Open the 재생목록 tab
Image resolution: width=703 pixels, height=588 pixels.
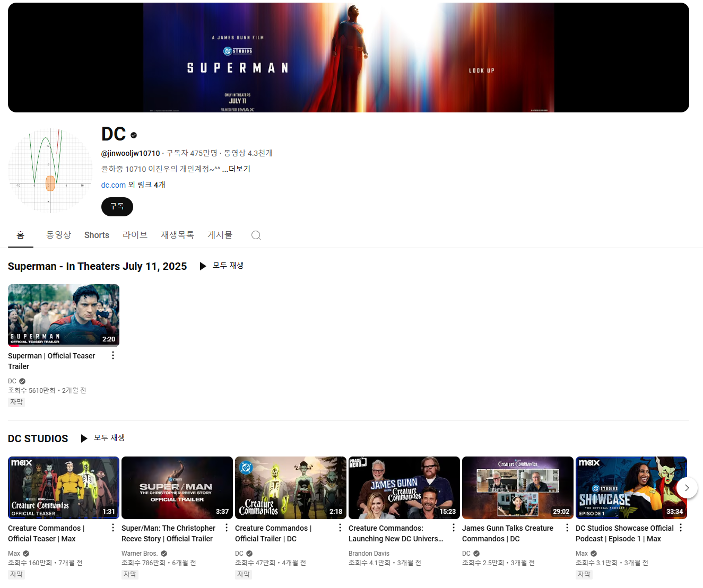(177, 235)
